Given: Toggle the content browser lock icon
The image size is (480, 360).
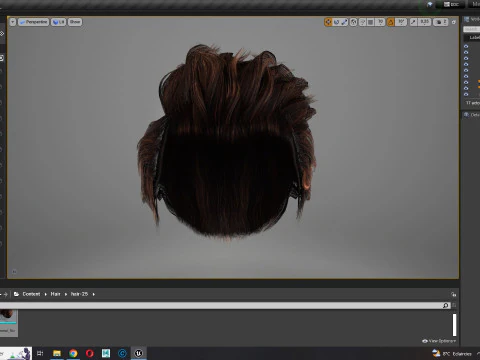Looking at the screenshot, I should [x=454, y=294].
